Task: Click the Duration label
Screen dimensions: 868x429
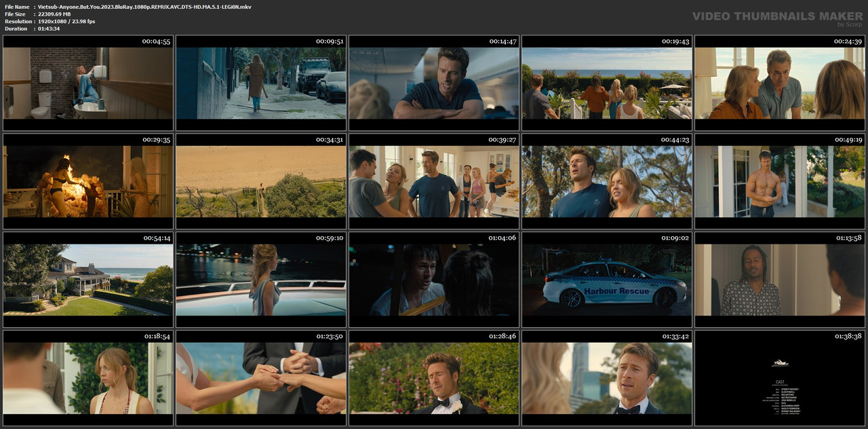Action: tap(16, 29)
